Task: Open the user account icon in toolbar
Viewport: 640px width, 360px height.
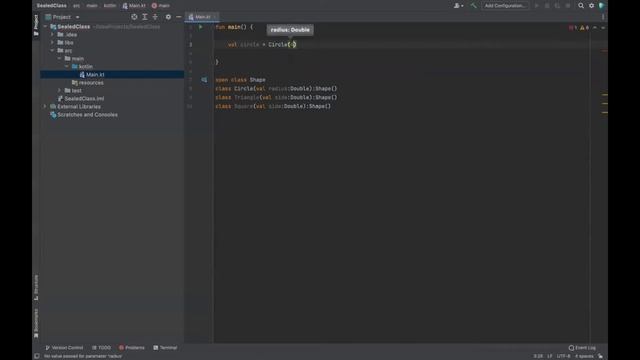Action: (x=458, y=6)
